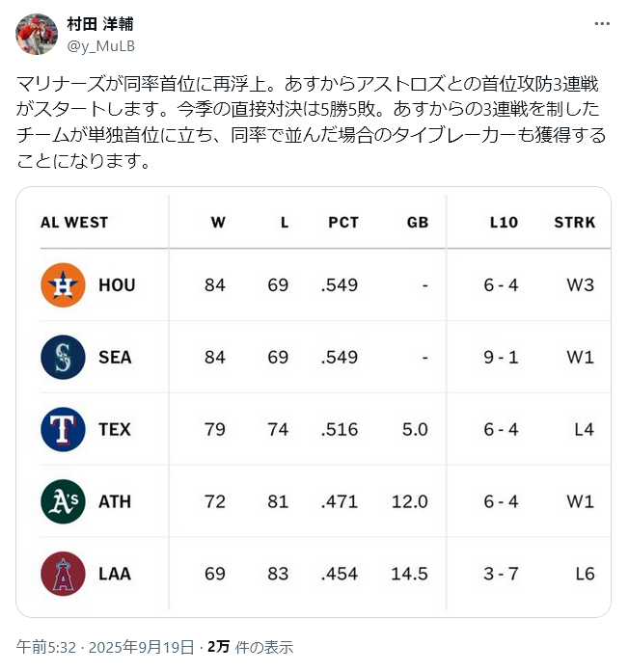Click the PCT column header
Screen dimensions: 629x672
coord(343,223)
